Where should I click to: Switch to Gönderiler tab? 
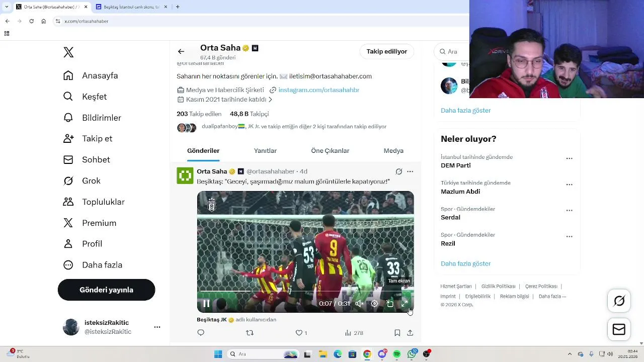[203, 151]
